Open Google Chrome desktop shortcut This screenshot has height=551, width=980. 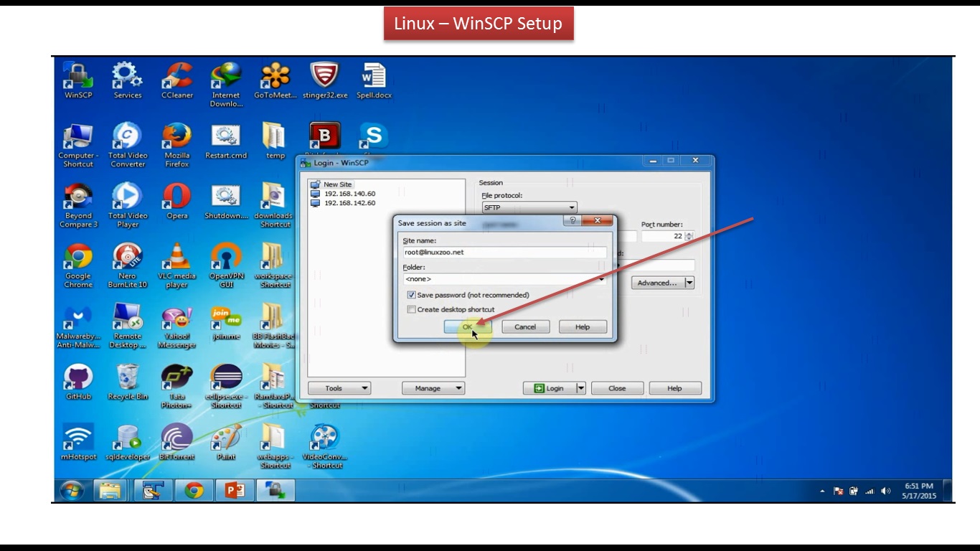coord(78,265)
